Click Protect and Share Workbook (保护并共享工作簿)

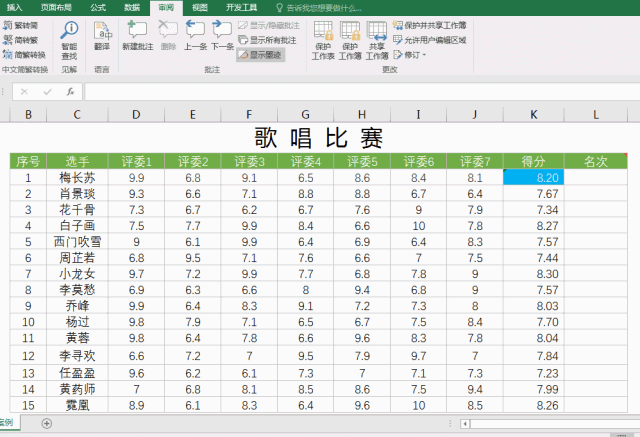click(430, 25)
